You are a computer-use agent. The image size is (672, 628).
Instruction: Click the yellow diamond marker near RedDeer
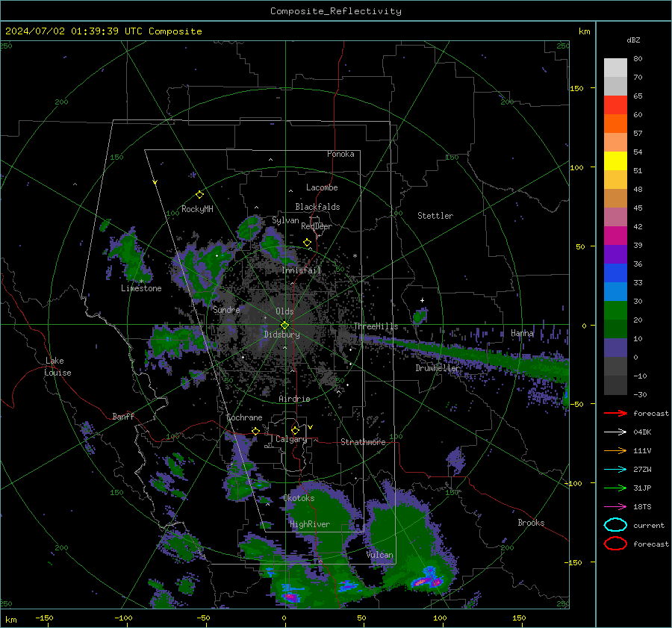[x=308, y=243]
